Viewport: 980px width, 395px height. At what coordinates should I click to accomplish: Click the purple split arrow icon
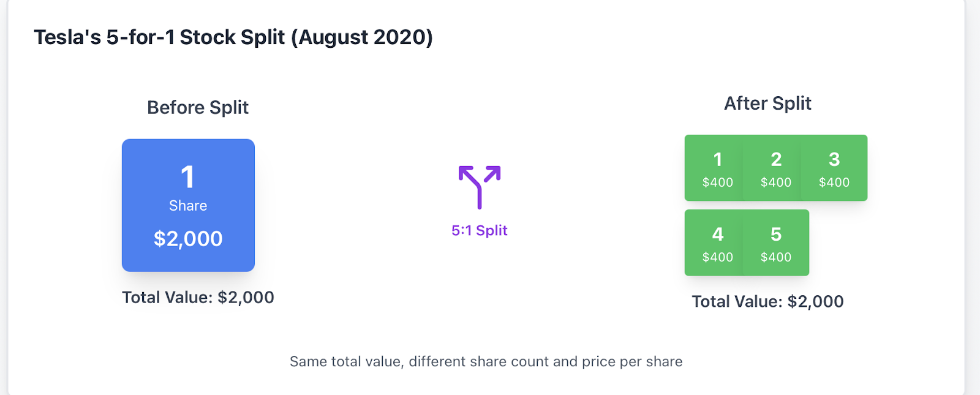click(480, 187)
